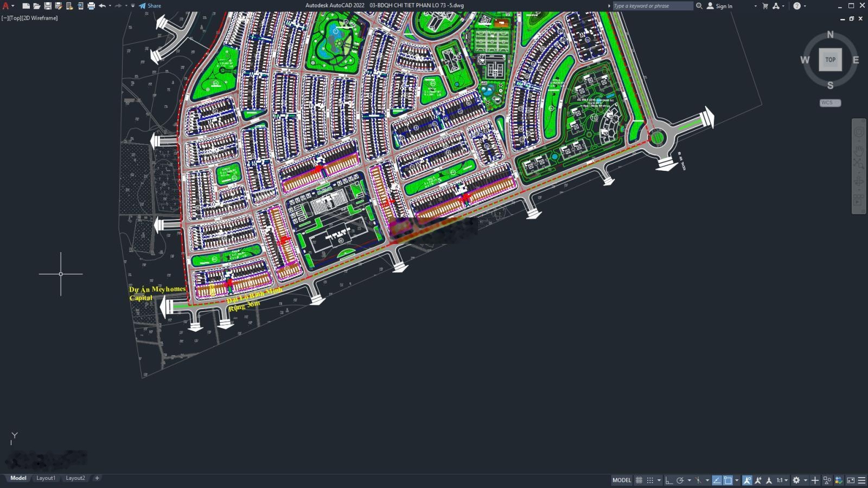Click the Plot printer icon
This screenshot has height=488, width=868.
tap(91, 6)
